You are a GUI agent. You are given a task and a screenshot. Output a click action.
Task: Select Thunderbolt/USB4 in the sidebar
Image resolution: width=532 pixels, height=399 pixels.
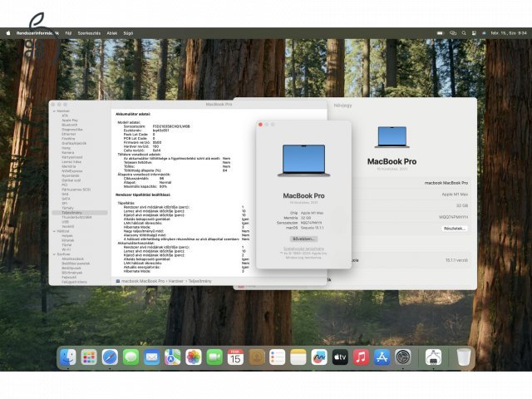(76, 217)
